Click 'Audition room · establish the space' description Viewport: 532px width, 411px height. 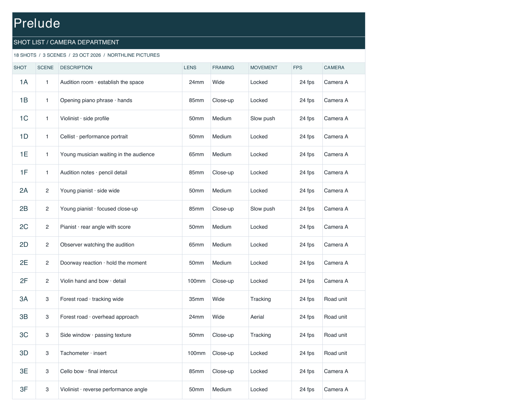[102, 82]
